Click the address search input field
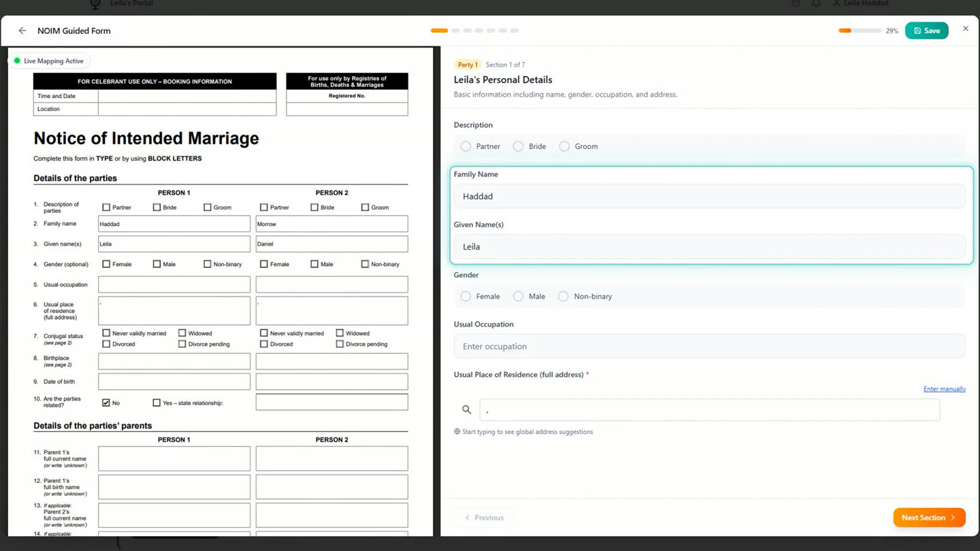Screen dimensions: 980x551 point(709,410)
